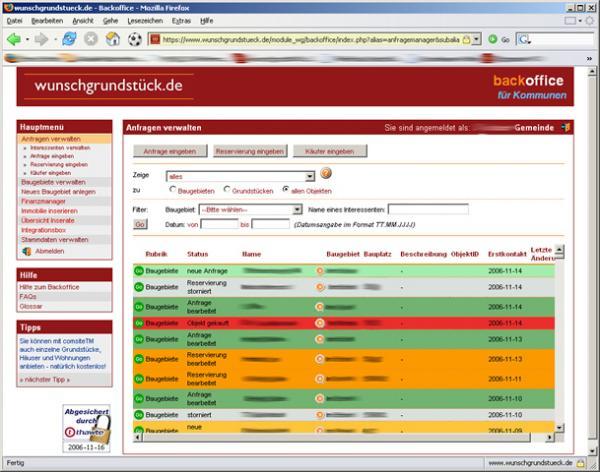Click the logout door icon beside Gemeinde
Screen dimensions: 600x472
point(566,127)
